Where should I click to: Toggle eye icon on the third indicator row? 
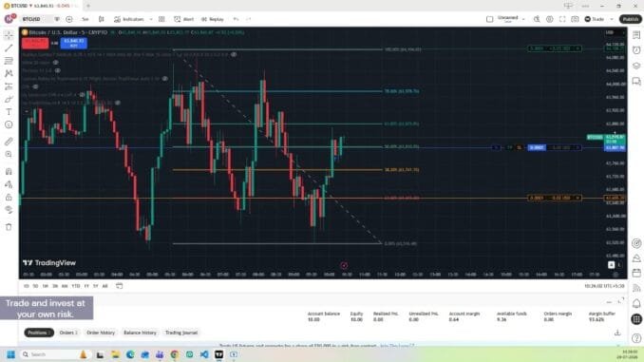point(58,70)
